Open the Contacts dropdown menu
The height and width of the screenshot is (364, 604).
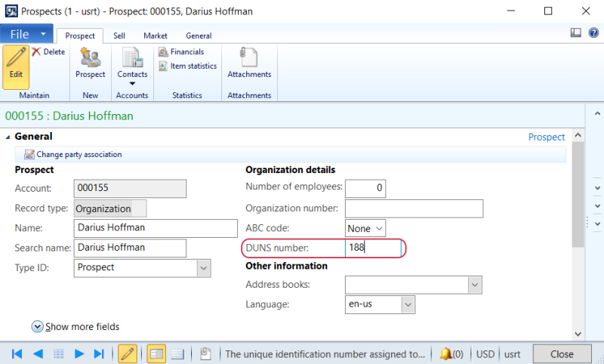[132, 83]
